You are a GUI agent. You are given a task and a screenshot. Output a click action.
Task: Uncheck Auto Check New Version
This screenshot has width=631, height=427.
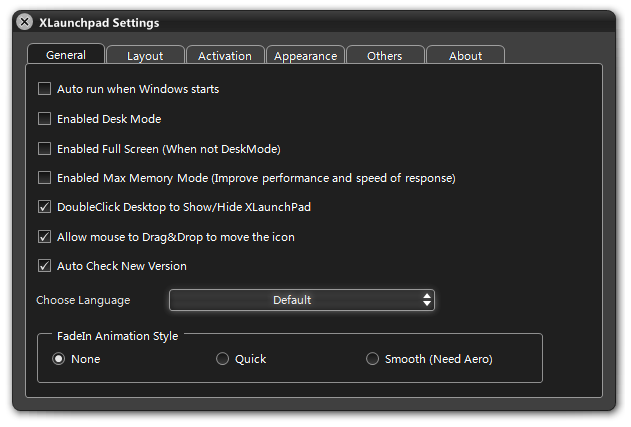44,266
